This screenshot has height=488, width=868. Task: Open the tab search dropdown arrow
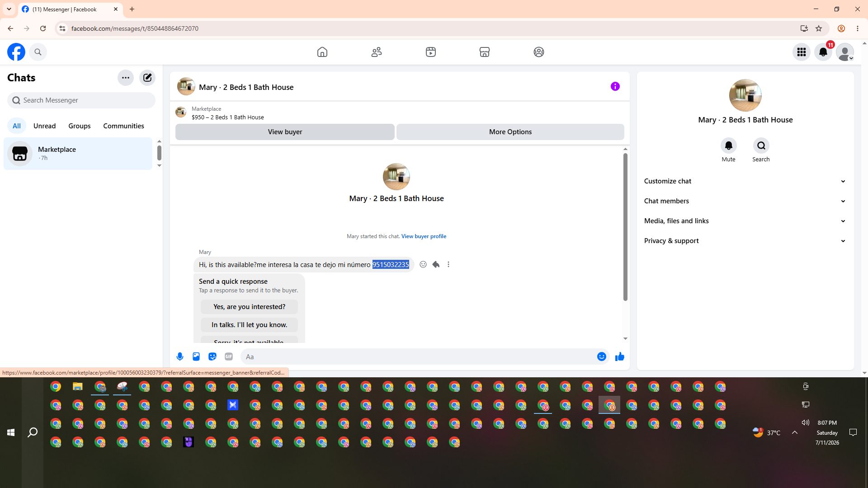pyautogui.click(x=9, y=9)
